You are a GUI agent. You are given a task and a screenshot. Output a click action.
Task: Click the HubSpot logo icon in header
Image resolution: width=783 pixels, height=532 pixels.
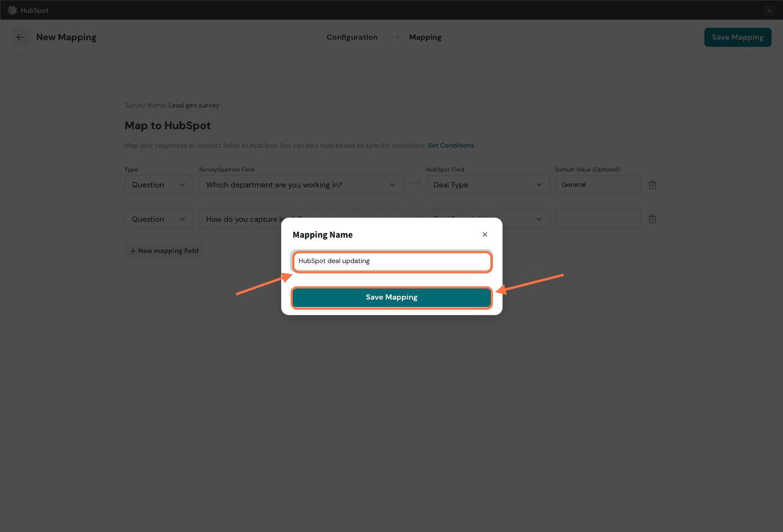(12, 10)
